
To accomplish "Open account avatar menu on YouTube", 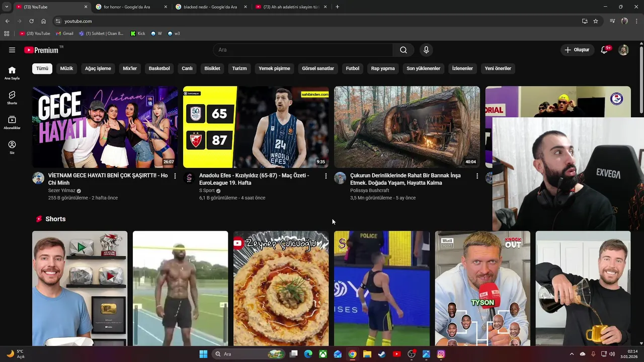I will click(x=623, y=50).
